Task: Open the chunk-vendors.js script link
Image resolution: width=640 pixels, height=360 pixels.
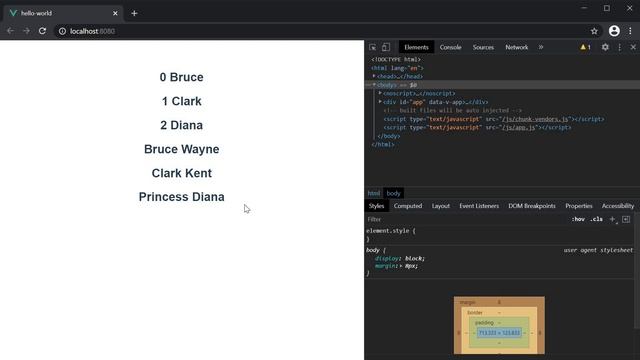Action: pyautogui.click(x=535, y=119)
